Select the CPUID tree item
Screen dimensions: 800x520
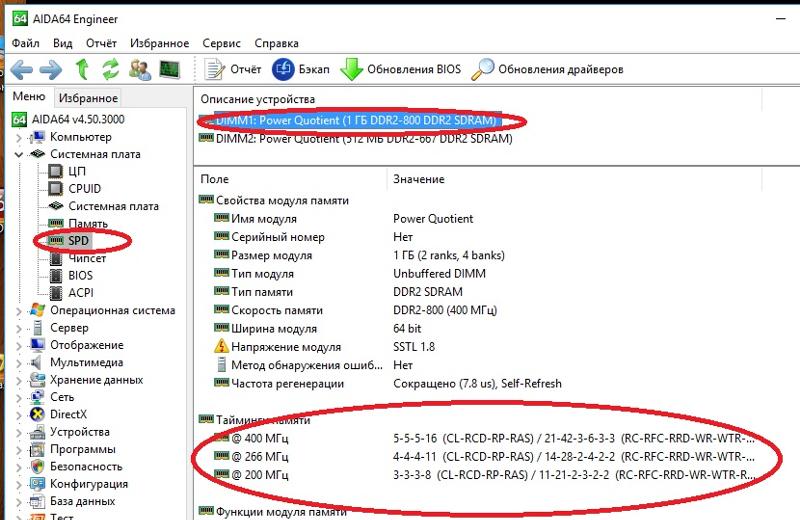85,188
